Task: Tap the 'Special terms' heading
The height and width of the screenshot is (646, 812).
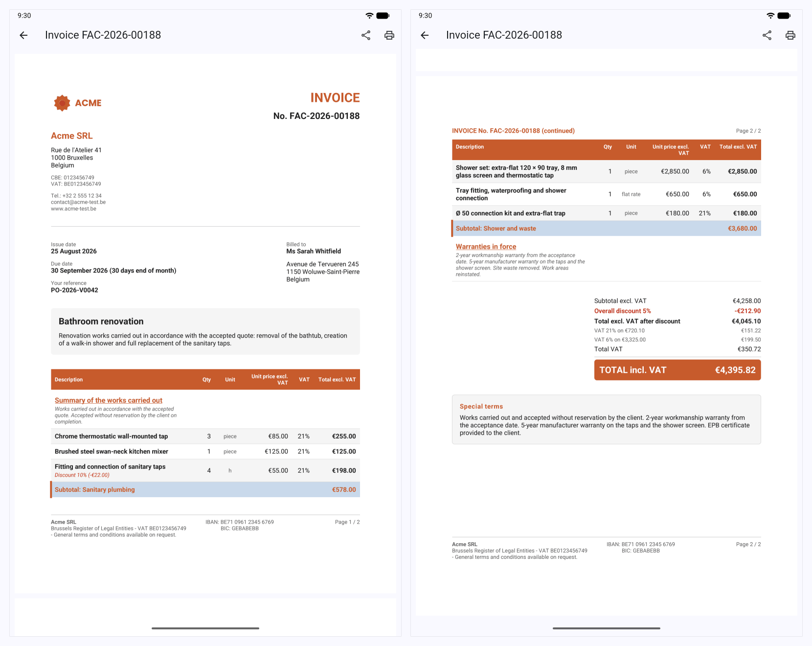Action: [x=481, y=407]
